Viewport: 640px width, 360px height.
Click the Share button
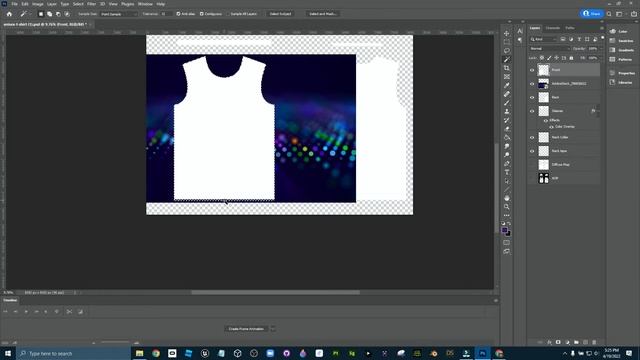592,13
